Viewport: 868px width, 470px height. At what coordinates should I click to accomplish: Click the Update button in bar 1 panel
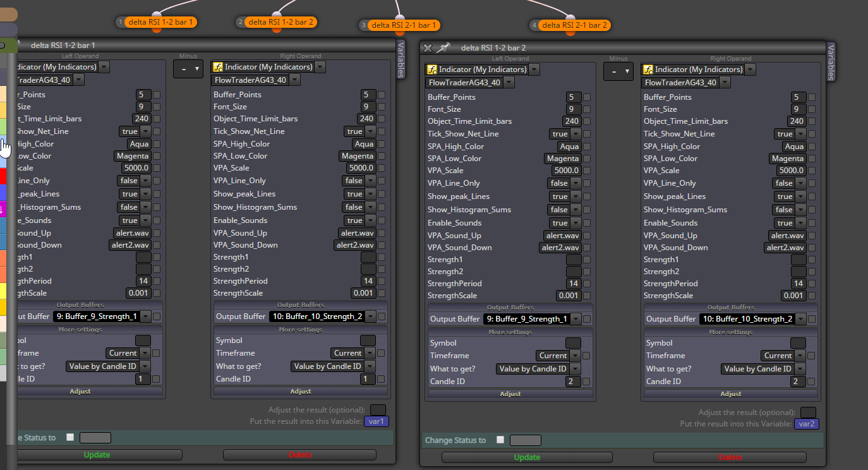coord(97,455)
